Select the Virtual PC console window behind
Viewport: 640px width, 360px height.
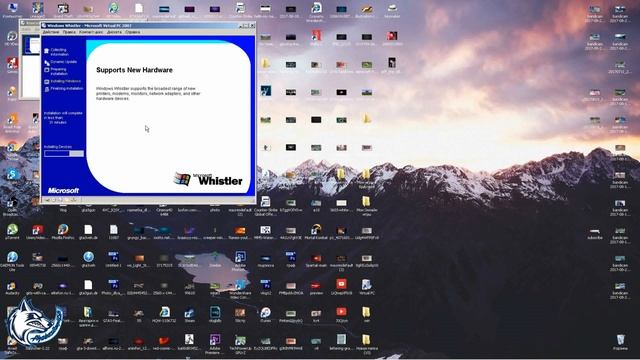(x=31, y=61)
